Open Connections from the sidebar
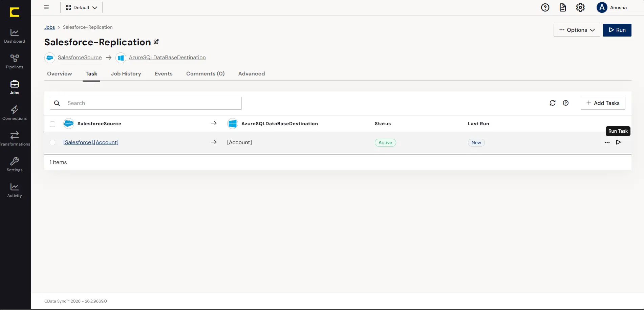 [x=15, y=113]
